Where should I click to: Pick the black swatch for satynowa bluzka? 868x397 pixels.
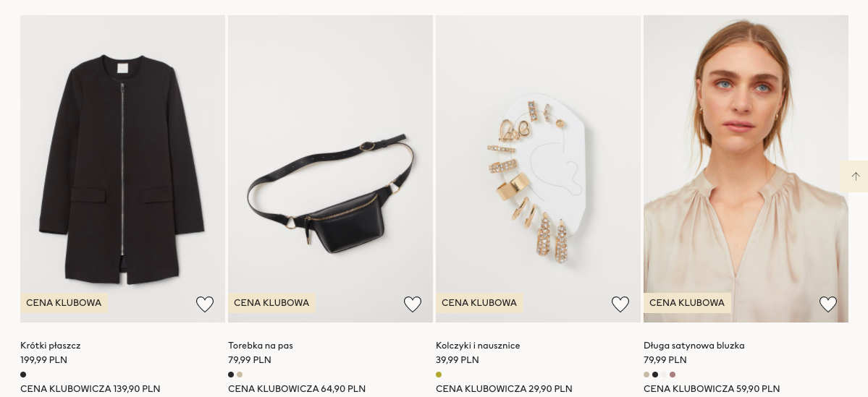[x=655, y=375]
